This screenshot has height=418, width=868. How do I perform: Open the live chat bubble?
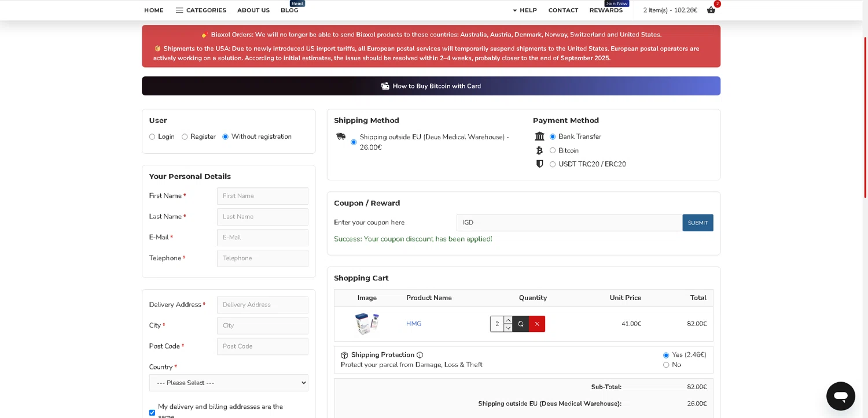[840, 396]
